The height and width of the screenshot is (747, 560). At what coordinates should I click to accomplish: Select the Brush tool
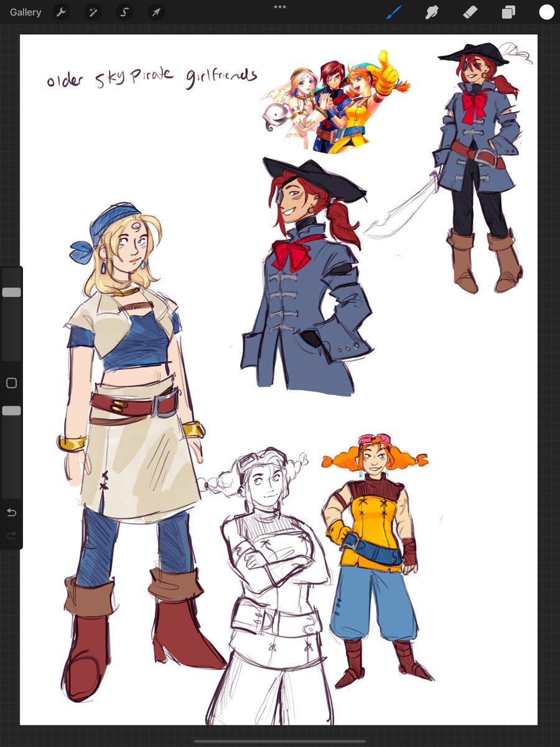click(394, 12)
